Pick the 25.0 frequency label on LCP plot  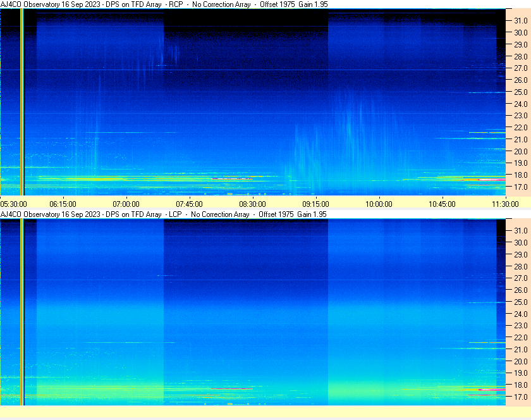tap(521, 302)
